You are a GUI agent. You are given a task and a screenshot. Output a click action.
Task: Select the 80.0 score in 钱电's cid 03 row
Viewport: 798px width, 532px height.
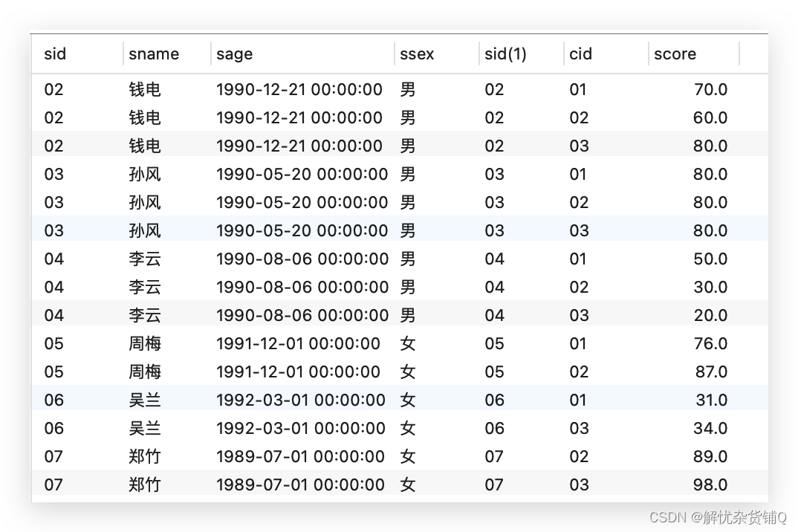click(x=710, y=146)
